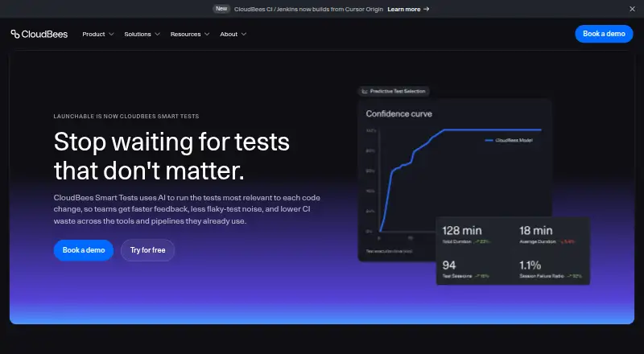Click the Predictive Test Selection tag

coord(394,91)
